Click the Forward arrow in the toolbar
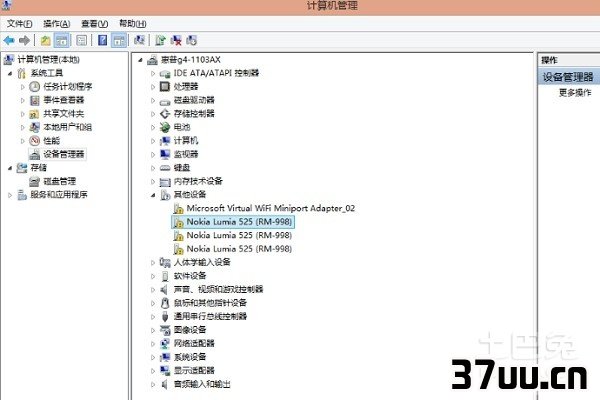This screenshot has width=600, height=400. pyautogui.click(x=24, y=40)
